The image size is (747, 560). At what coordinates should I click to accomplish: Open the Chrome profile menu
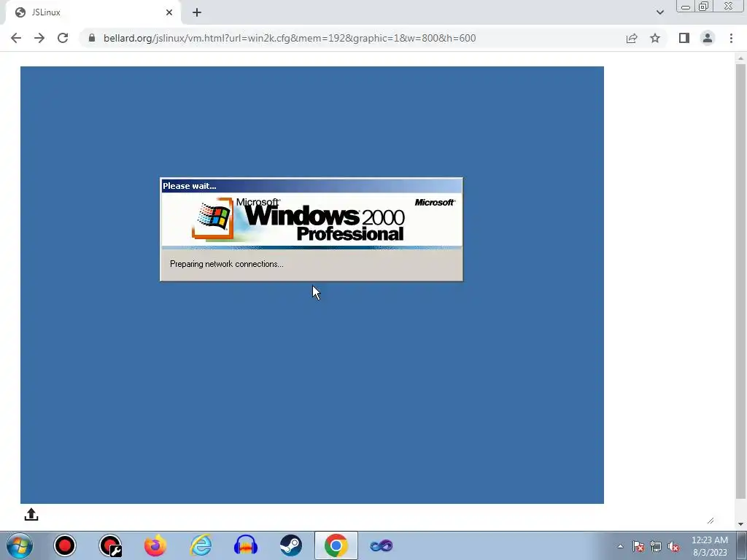point(708,38)
